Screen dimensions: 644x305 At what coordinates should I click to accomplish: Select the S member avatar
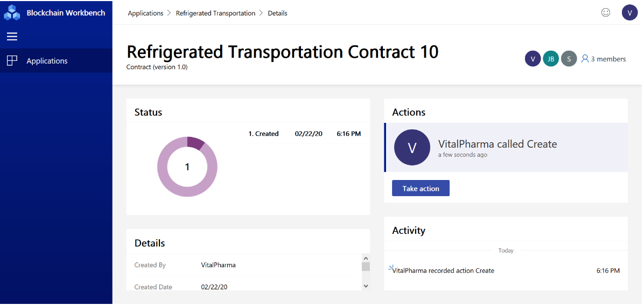[569, 59]
